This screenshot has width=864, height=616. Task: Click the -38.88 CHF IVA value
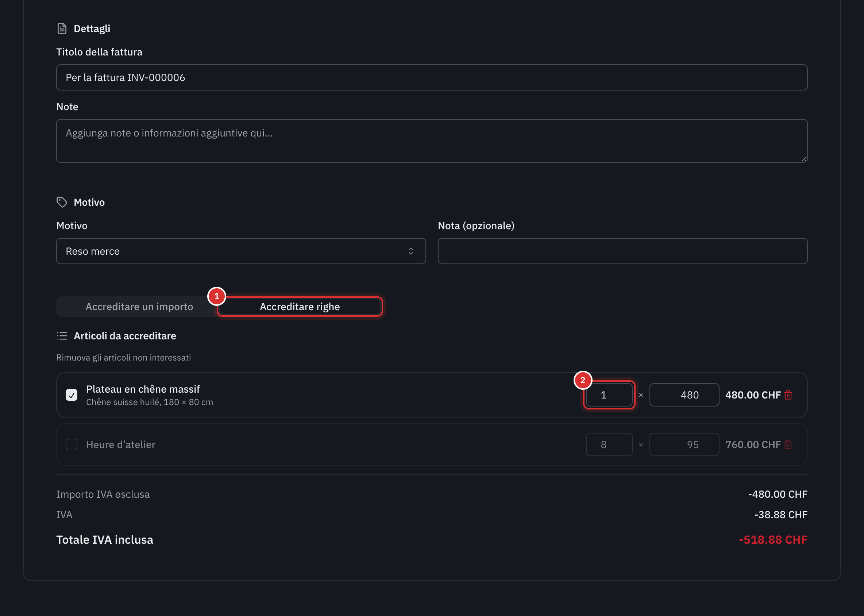(x=780, y=515)
